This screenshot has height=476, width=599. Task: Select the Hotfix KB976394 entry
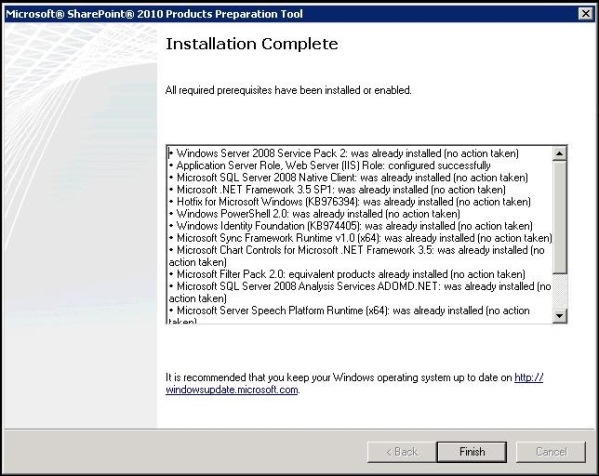(350, 202)
